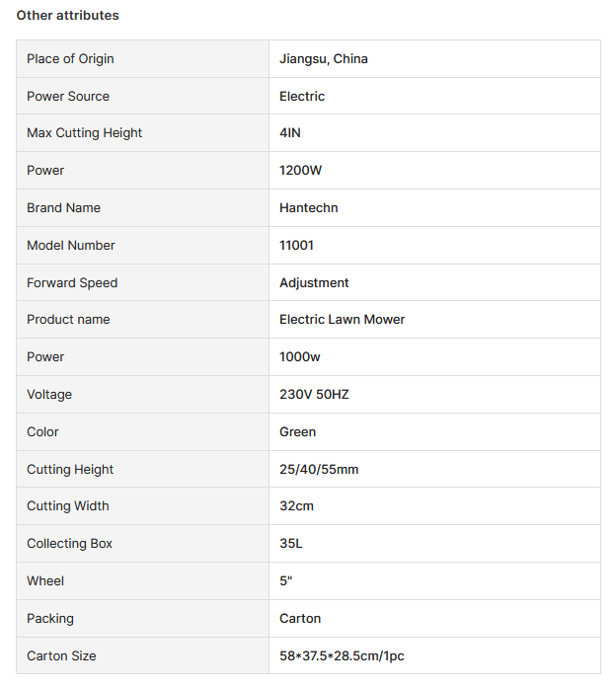Click the "Power Source" label

pyautogui.click(x=68, y=97)
